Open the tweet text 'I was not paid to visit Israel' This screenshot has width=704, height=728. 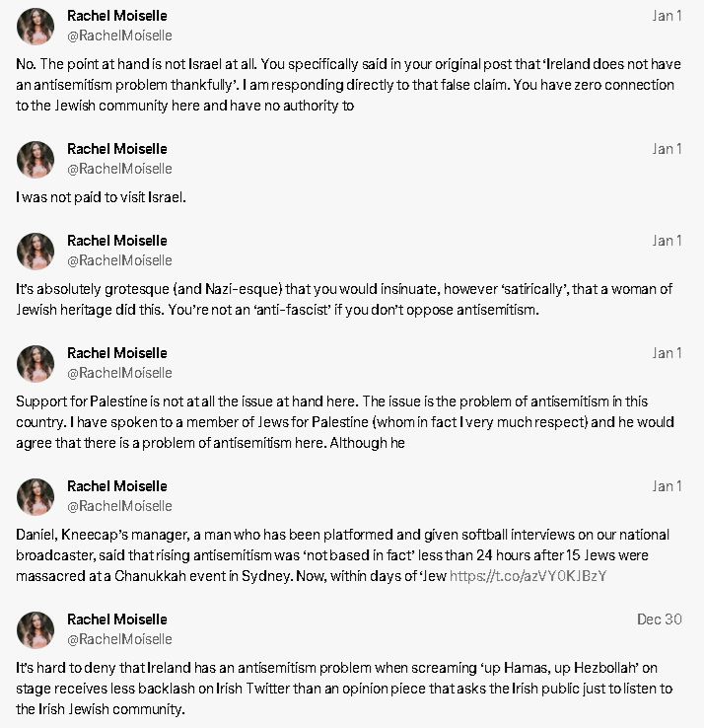click(x=101, y=197)
